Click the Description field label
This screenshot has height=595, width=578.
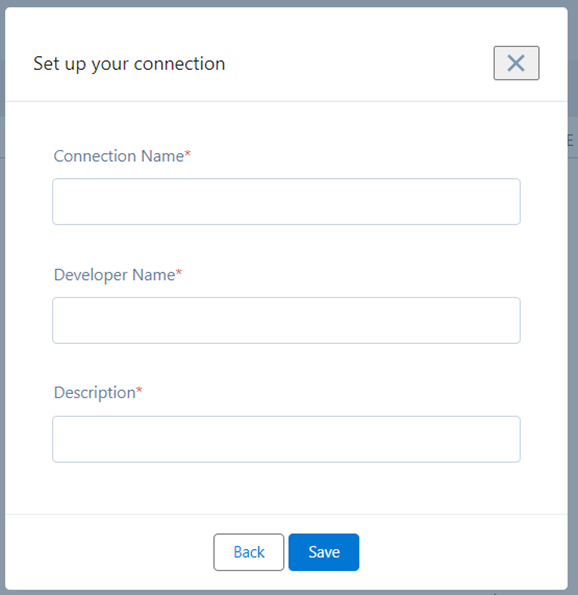(94, 393)
